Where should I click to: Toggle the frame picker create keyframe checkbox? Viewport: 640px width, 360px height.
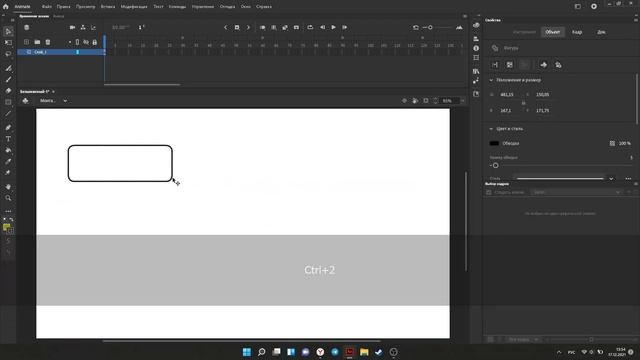[489, 192]
